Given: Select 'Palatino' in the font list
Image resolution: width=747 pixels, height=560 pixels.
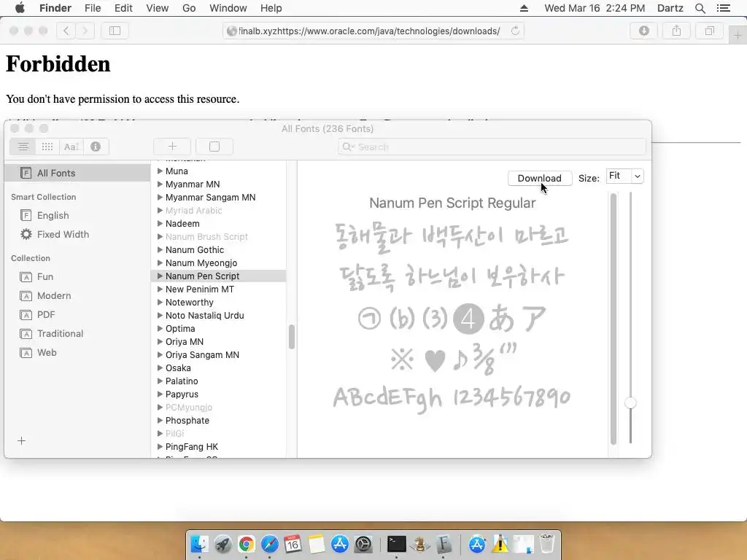Looking at the screenshot, I should pos(219,381).
